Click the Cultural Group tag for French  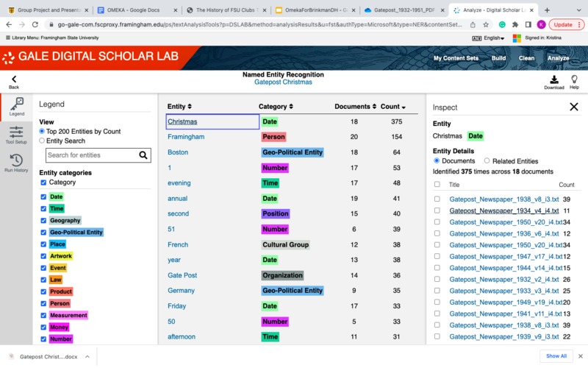pos(285,244)
